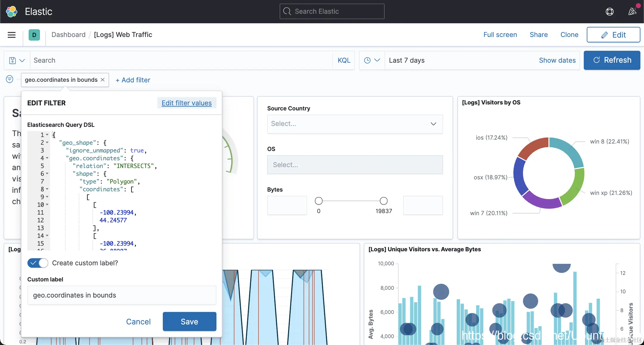
Task: Collapse code fold arrow on line 2
Action: (x=47, y=143)
